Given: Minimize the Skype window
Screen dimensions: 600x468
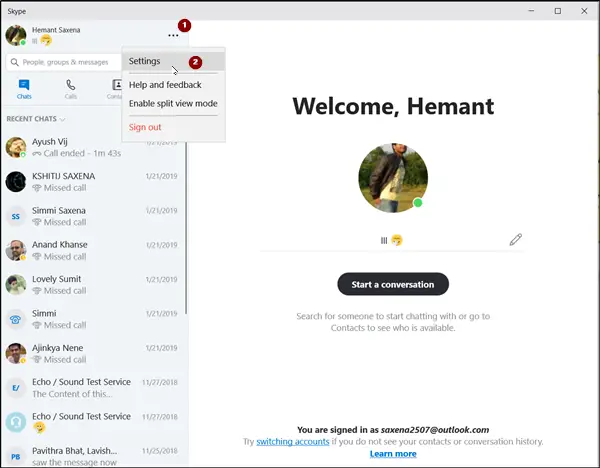Looking at the screenshot, I should (531, 11).
